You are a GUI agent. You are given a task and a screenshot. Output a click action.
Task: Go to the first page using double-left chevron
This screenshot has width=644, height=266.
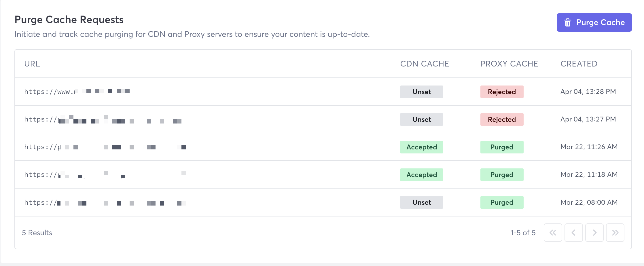(x=553, y=232)
